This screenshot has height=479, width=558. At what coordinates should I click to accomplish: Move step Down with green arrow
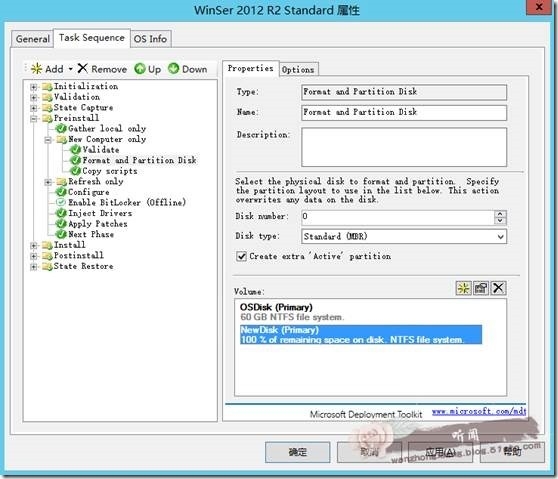[187, 69]
